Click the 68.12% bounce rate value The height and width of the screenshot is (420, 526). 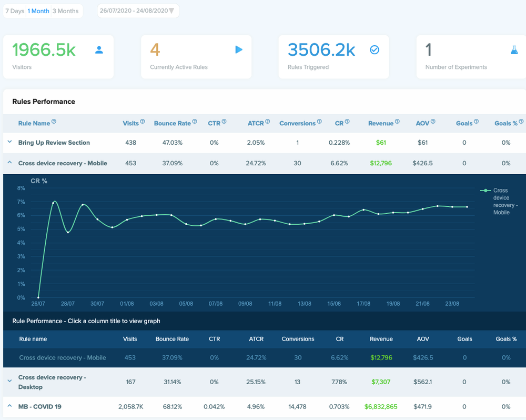click(172, 406)
